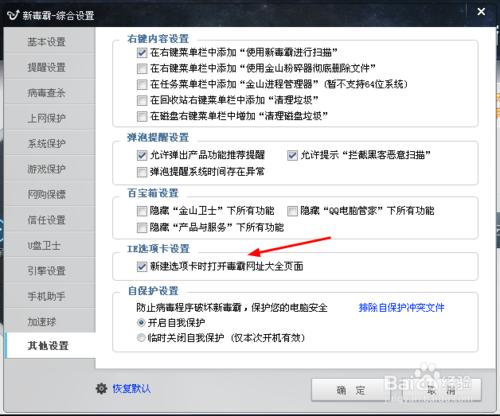
Task: Open 信任设置 tab
Action: (x=50, y=220)
